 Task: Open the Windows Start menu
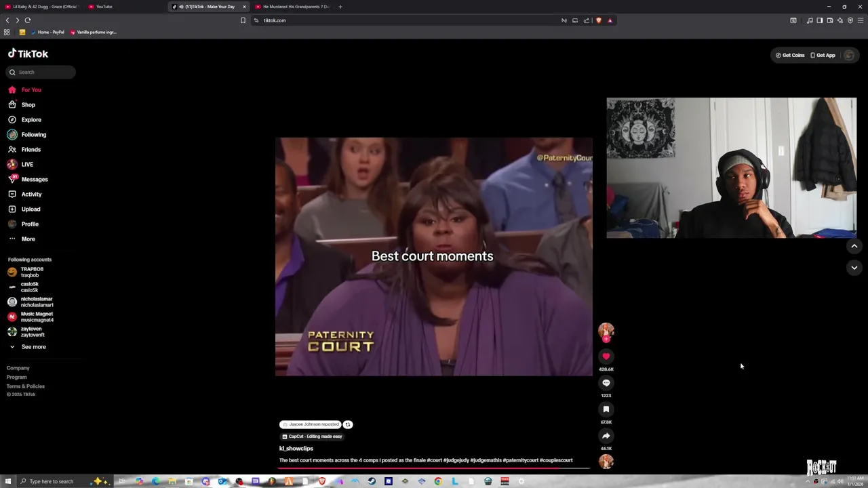point(7,481)
